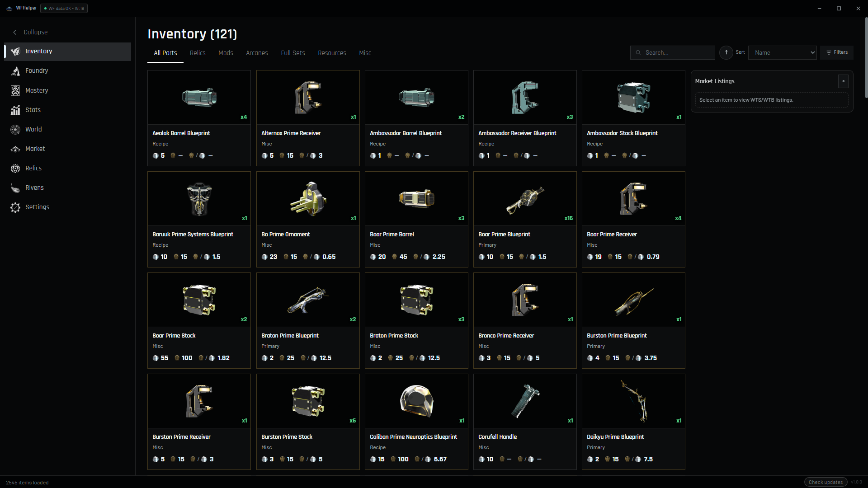Switch to the Resources tab
This screenshot has width=868, height=488.
pyautogui.click(x=332, y=53)
